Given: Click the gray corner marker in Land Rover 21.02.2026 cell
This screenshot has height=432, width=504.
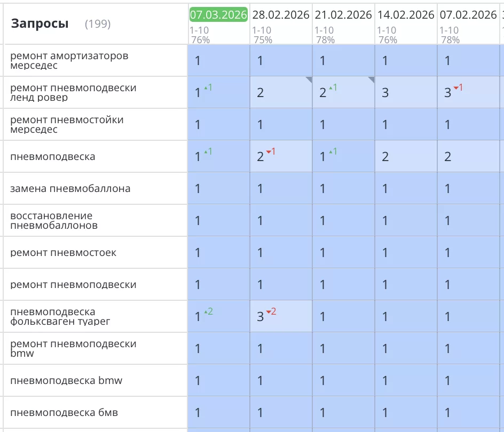Looking at the screenshot, I should pos(371,79).
